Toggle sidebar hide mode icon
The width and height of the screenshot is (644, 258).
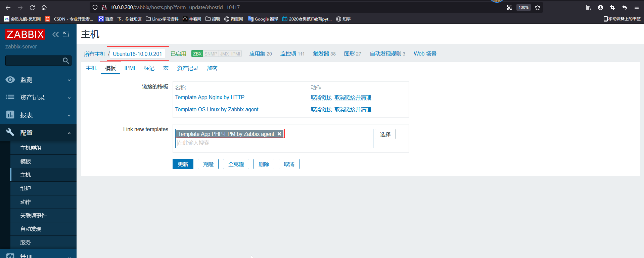coord(66,34)
